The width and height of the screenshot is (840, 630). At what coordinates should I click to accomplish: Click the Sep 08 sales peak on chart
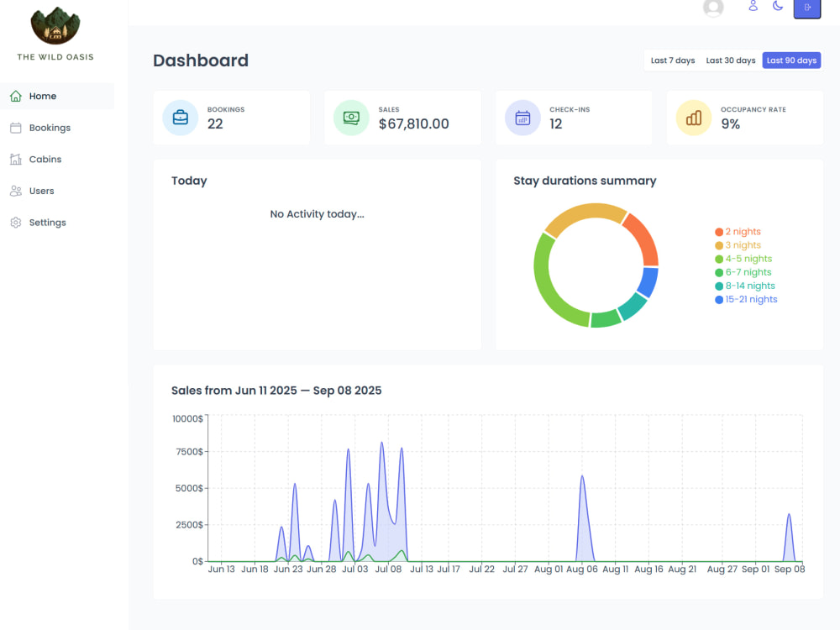point(789,515)
